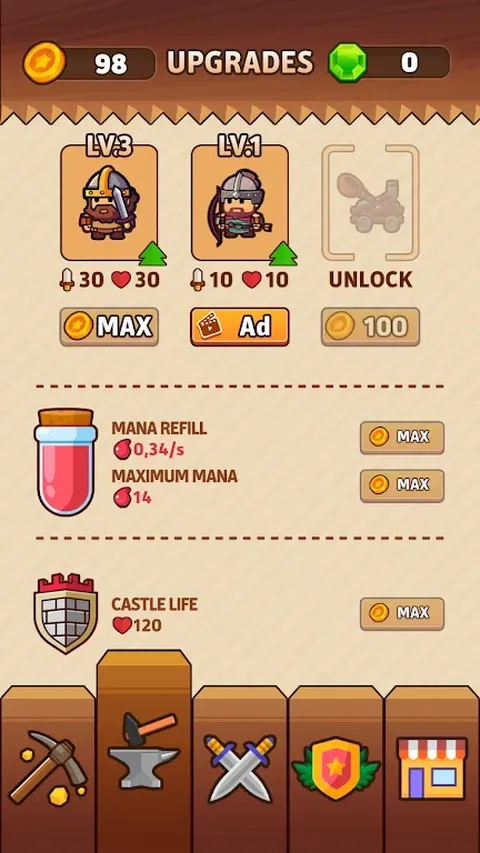The width and height of the screenshot is (480, 853).
Task: Tap the green upgrade arrow on archer
Action: pyautogui.click(x=283, y=254)
